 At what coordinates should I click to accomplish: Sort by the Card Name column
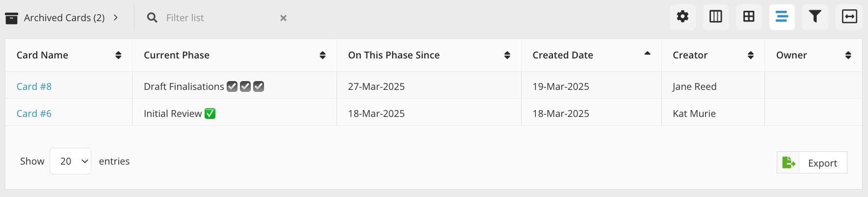click(x=118, y=56)
